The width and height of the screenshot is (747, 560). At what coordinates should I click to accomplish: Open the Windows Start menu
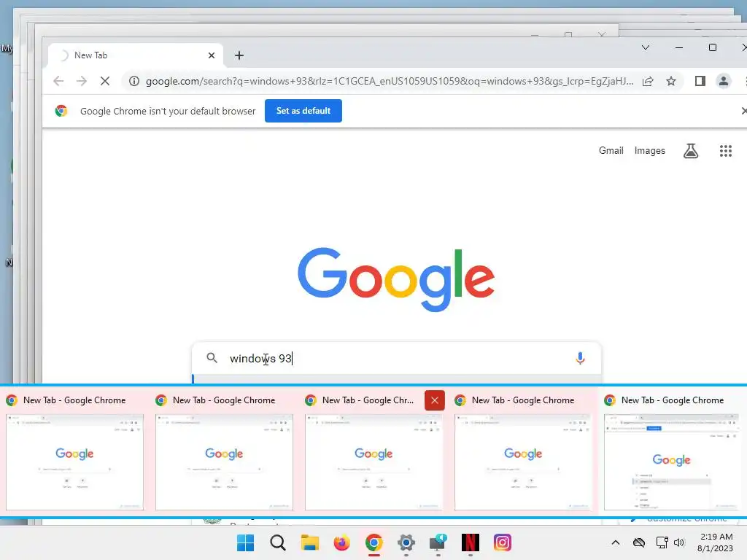pyautogui.click(x=245, y=542)
